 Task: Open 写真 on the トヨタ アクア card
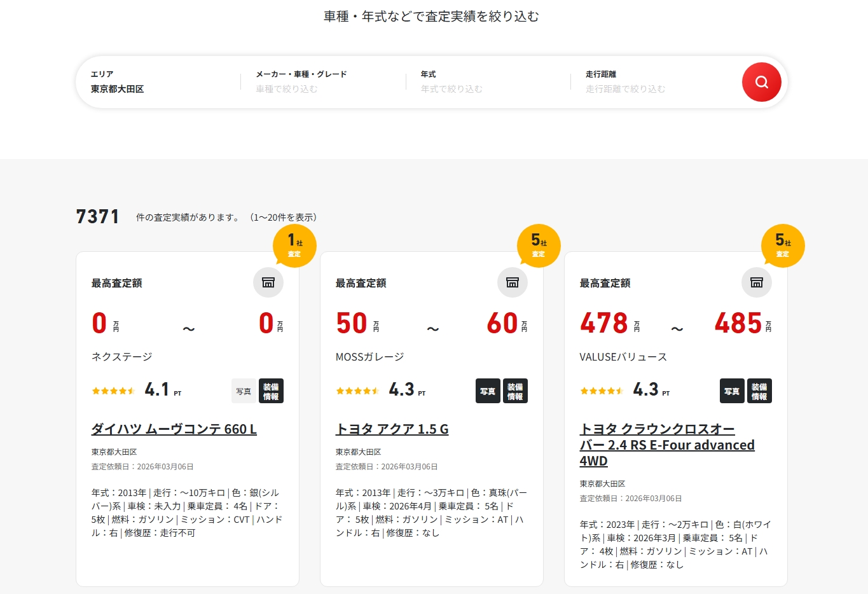[x=488, y=391]
